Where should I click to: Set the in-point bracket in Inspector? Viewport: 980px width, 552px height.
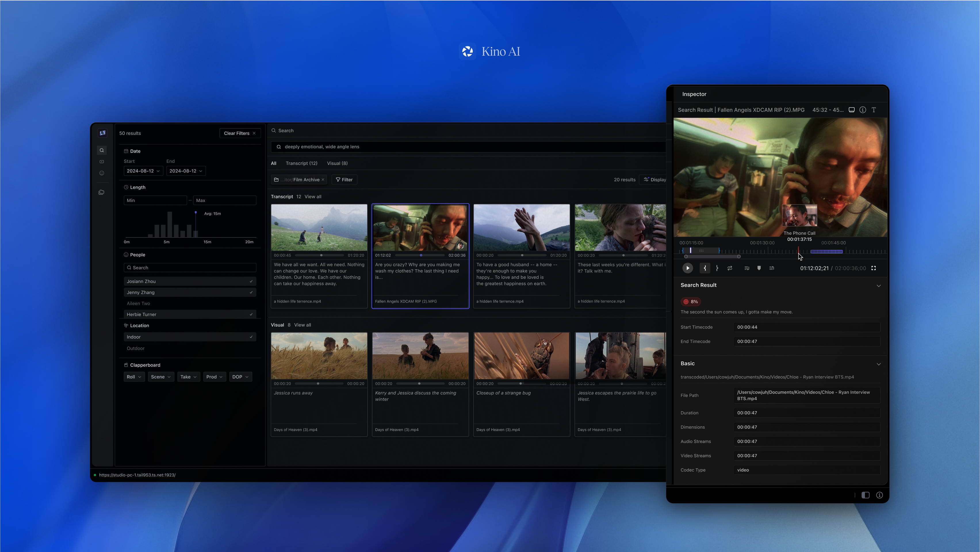coord(705,268)
